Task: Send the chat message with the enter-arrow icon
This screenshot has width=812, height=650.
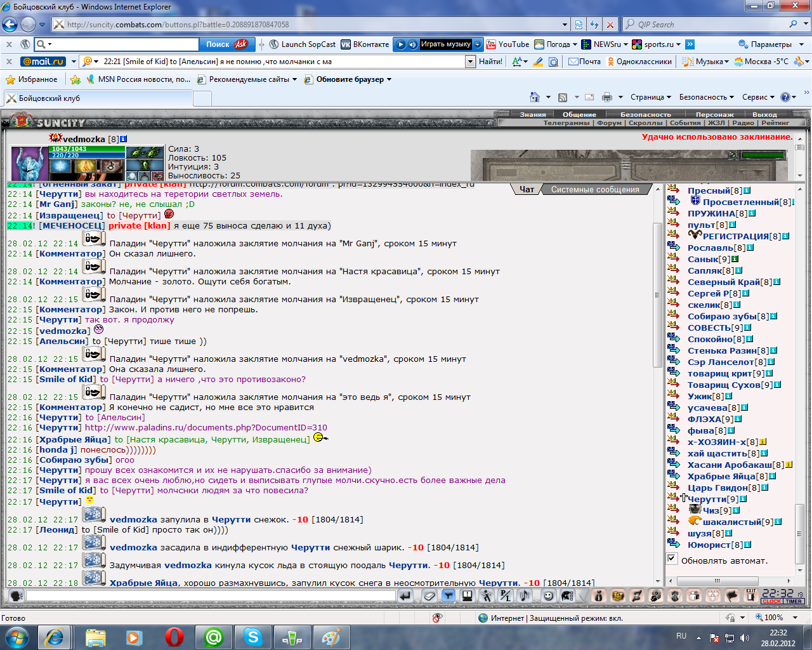Action: [x=405, y=595]
